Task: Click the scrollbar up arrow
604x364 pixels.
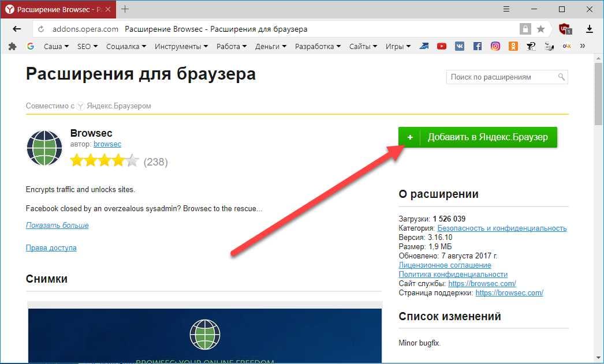Action: tap(598, 58)
